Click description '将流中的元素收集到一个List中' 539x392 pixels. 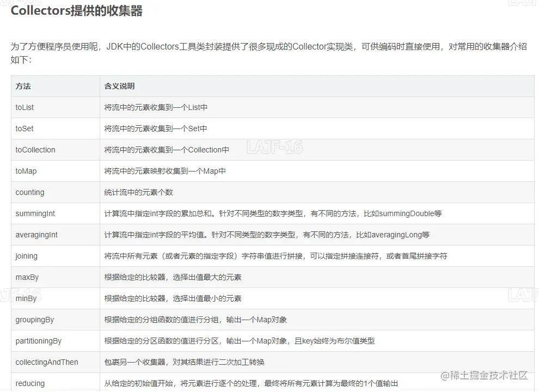[156, 107]
